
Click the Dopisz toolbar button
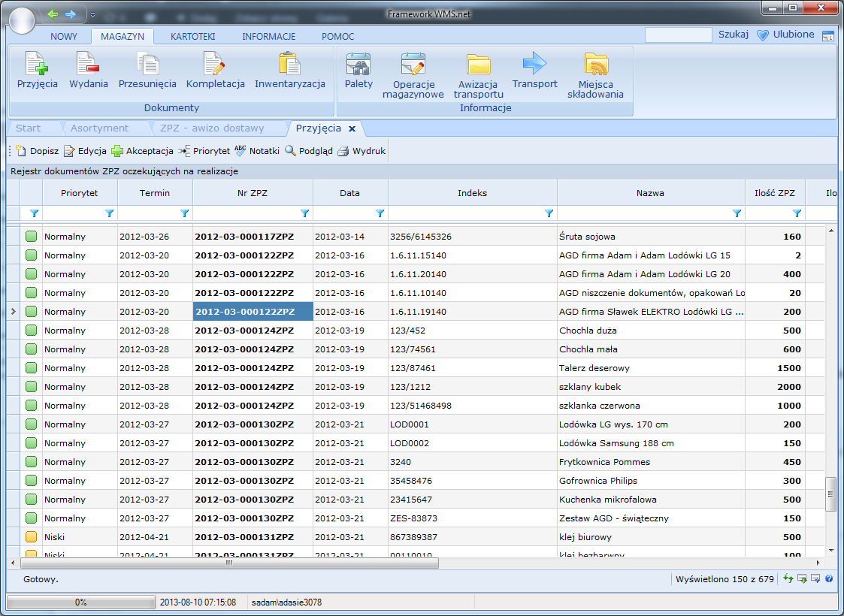coord(37,151)
